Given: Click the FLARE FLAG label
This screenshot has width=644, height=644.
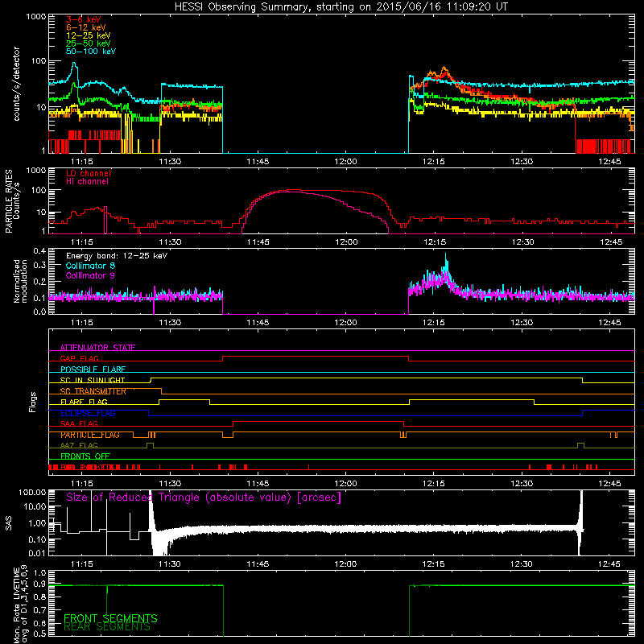Looking at the screenshot, I should tap(84, 402).
